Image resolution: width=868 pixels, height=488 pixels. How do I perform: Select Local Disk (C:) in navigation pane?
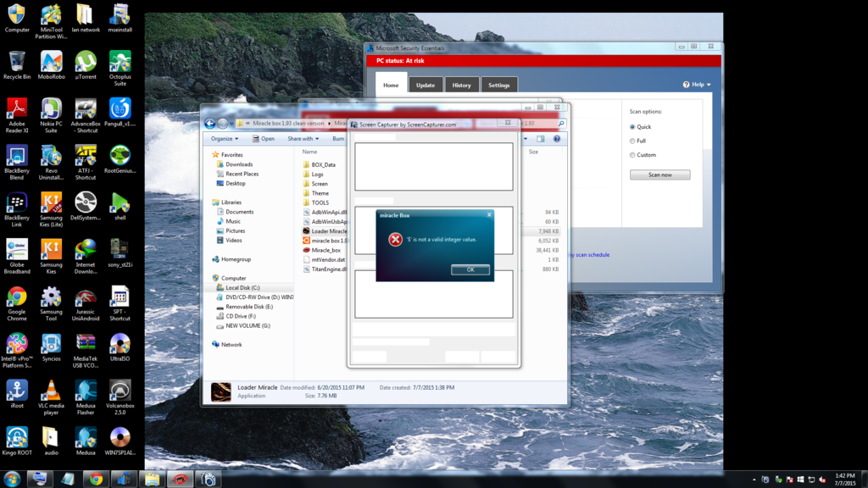242,287
